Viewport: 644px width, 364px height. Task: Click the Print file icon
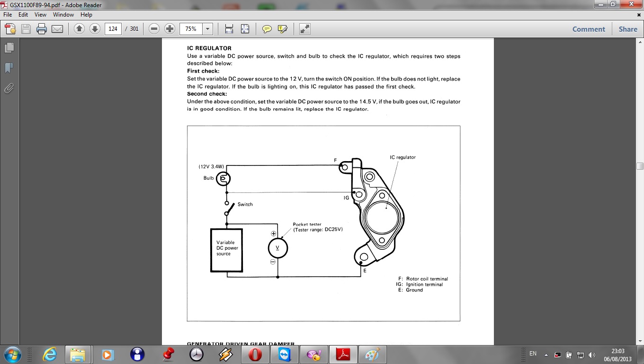tap(42, 29)
